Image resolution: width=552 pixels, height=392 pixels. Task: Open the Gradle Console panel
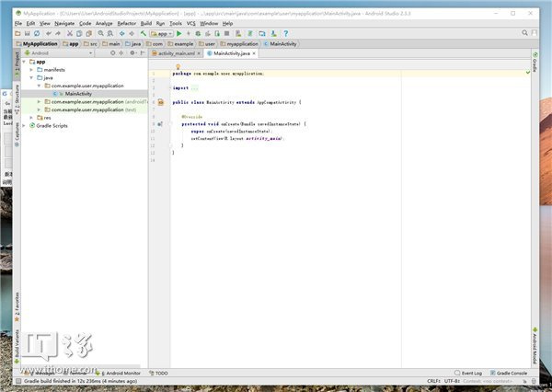tap(510, 373)
